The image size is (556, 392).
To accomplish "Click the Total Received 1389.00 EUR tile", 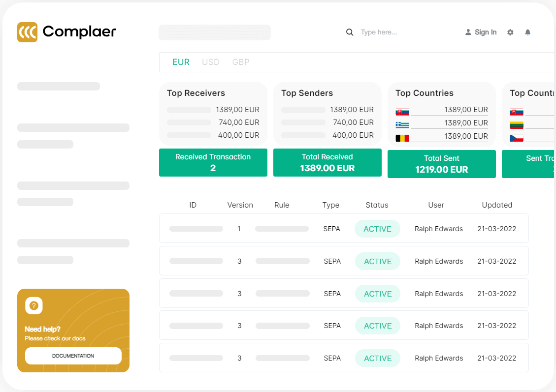I will tap(327, 162).
